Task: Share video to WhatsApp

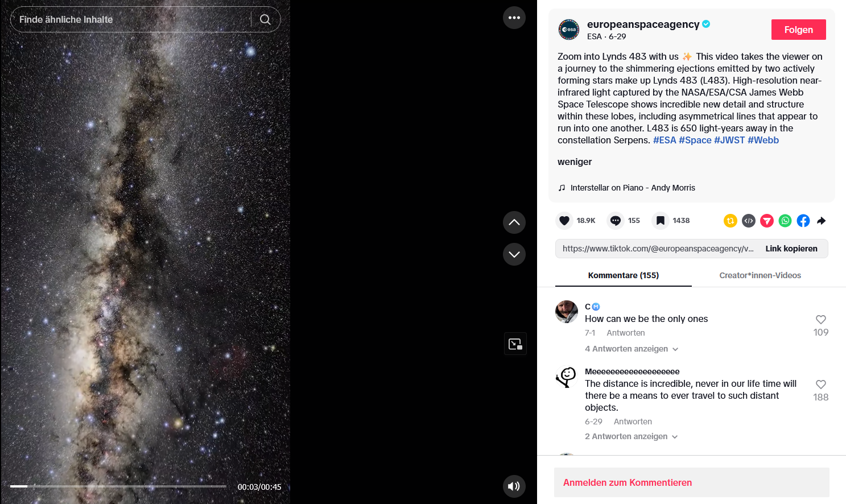Action: click(x=785, y=221)
